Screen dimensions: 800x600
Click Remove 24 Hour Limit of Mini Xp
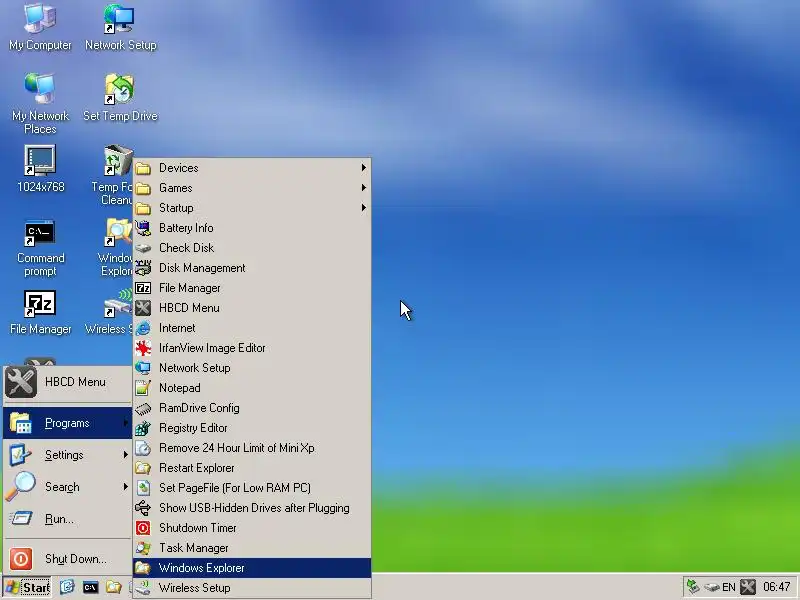click(x=252, y=447)
